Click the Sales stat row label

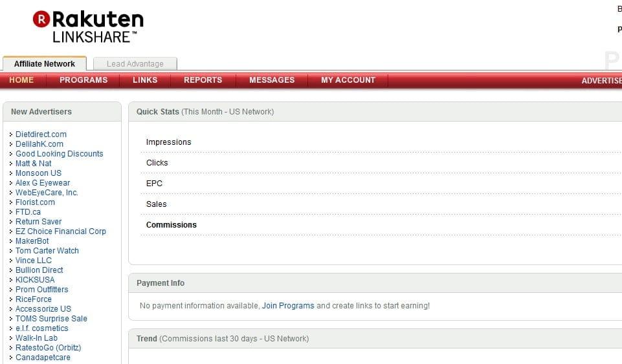tap(156, 204)
